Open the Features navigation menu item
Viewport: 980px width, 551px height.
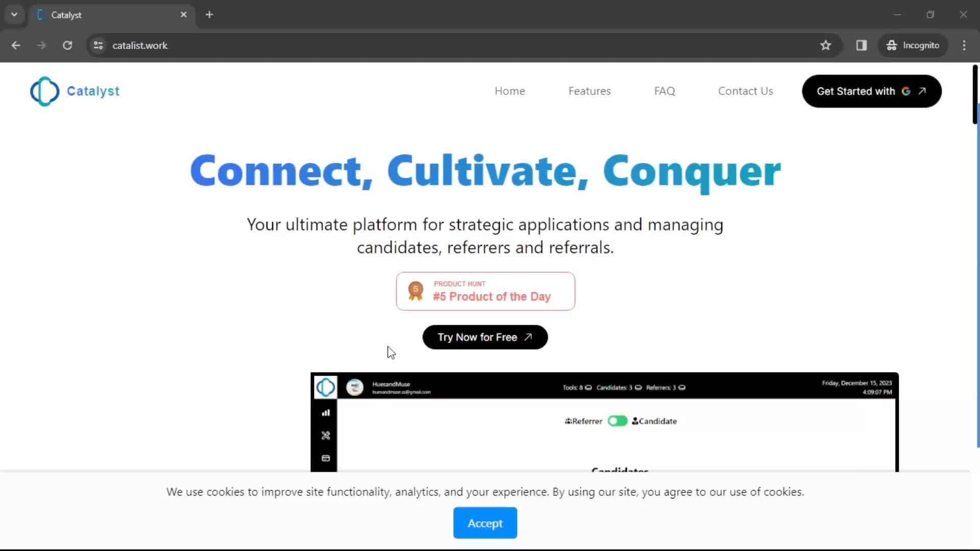(589, 90)
